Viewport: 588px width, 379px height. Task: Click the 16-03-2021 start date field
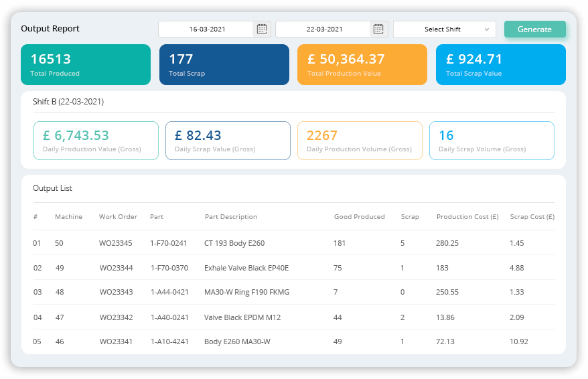[206, 29]
